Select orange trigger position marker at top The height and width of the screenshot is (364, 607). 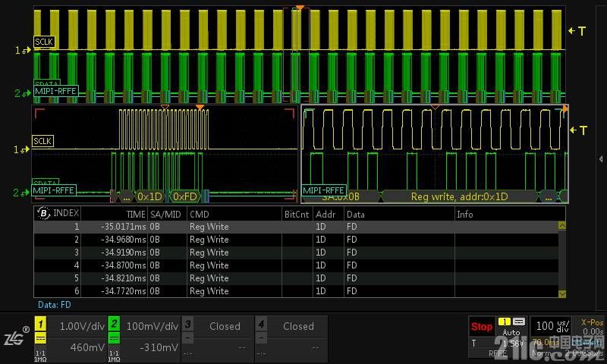pyautogui.click(x=300, y=8)
